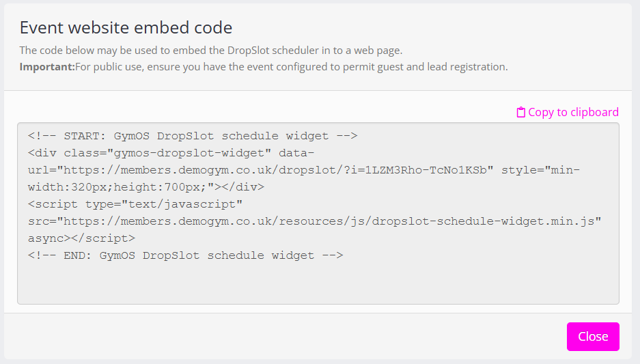Close the embed code dialog
The width and height of the screenshot is (640, 364).
[x=592, y=337]
